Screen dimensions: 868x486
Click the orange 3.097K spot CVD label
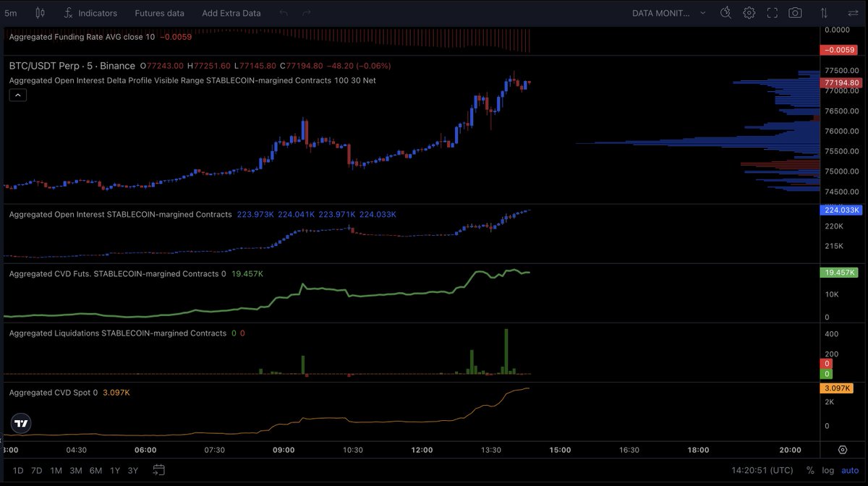tap(838, 388)
